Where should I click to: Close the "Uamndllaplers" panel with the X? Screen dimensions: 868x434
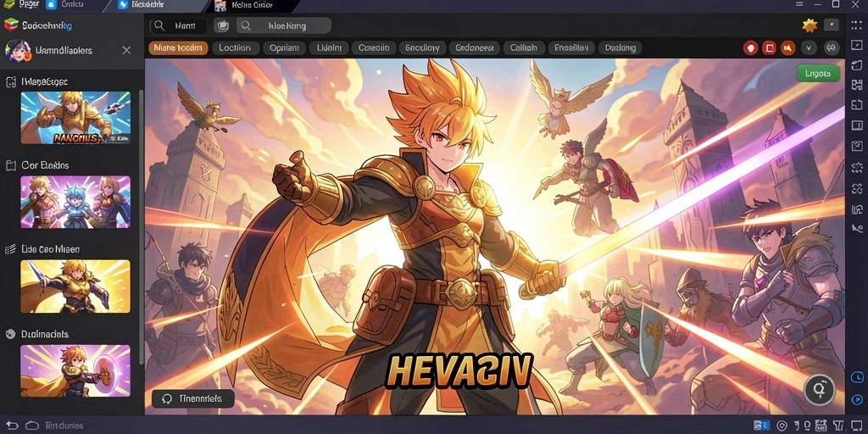point(126,50)
